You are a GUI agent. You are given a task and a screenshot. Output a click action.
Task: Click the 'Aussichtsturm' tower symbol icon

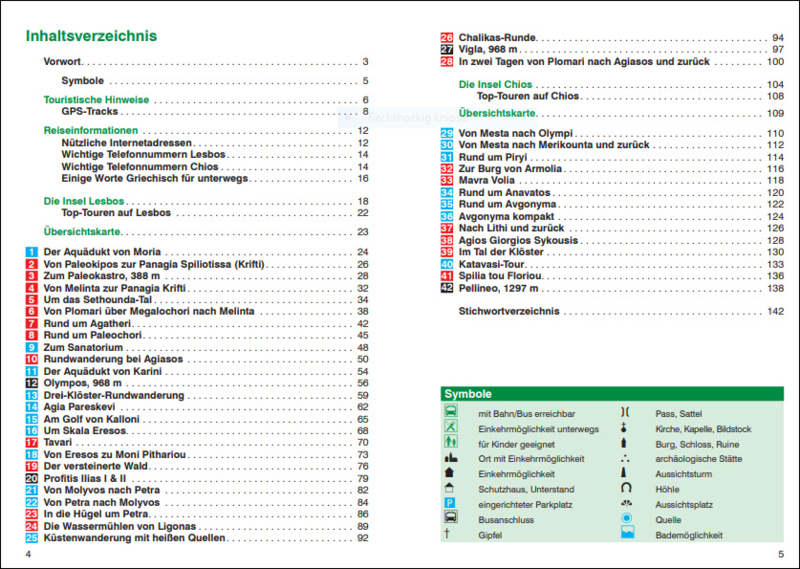tap(623, 473)
